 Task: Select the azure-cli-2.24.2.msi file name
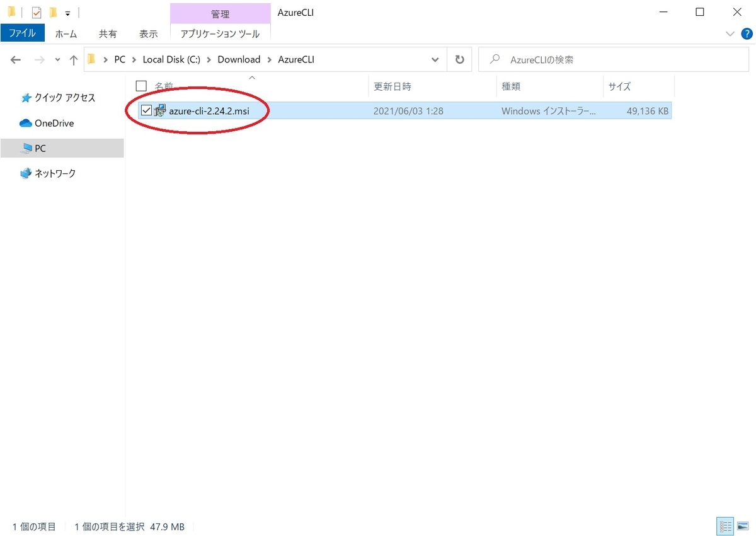click(x=209, y=111)
